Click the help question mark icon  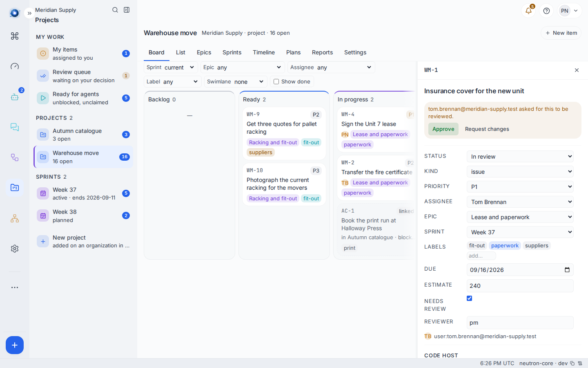546,11
